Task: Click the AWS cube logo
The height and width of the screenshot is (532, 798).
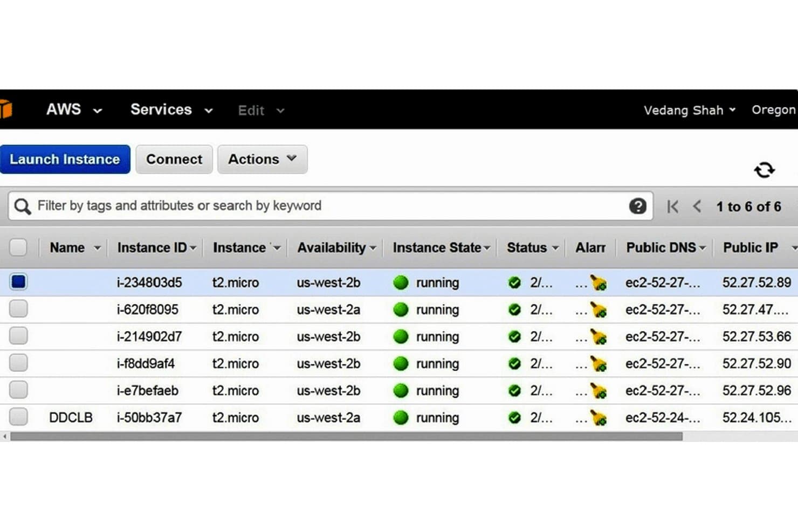Action: 6,109
